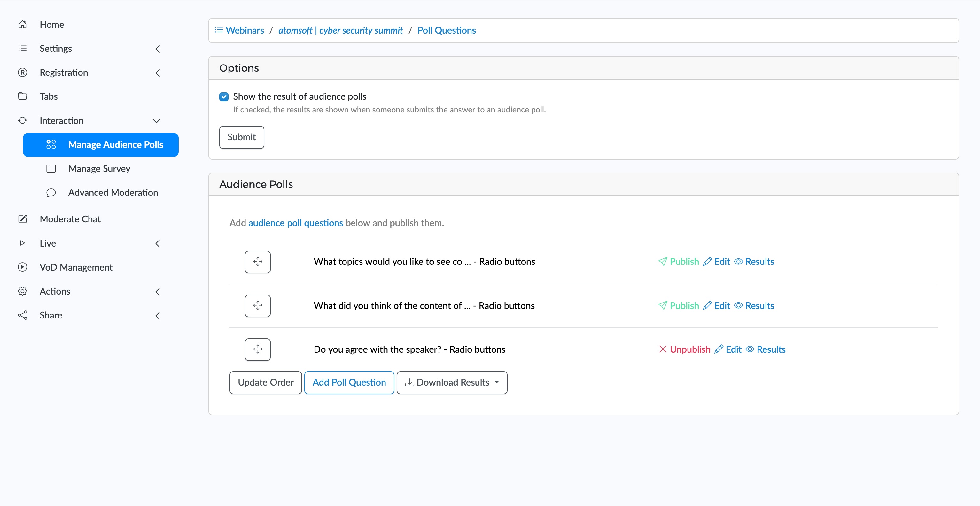Click move handle for 'Do you agree' poll
The width and height of the screenshot is (980, 506).
pos(258,349)
